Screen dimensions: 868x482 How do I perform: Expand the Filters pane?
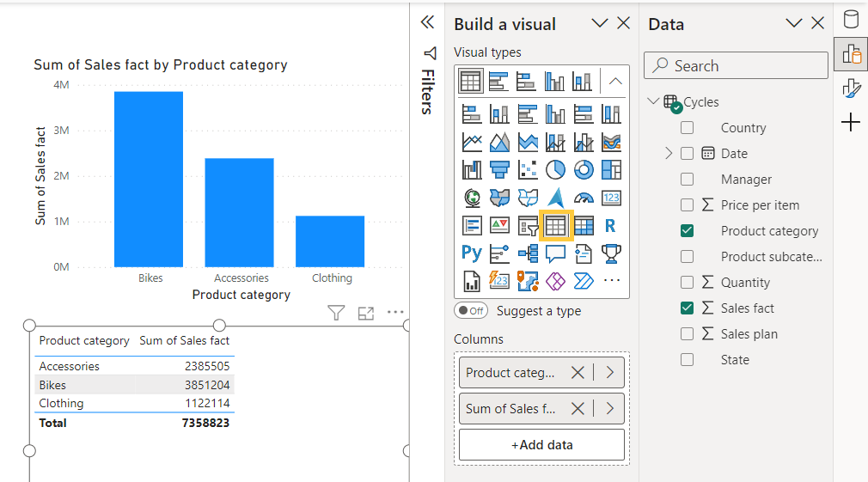[427, 23]
